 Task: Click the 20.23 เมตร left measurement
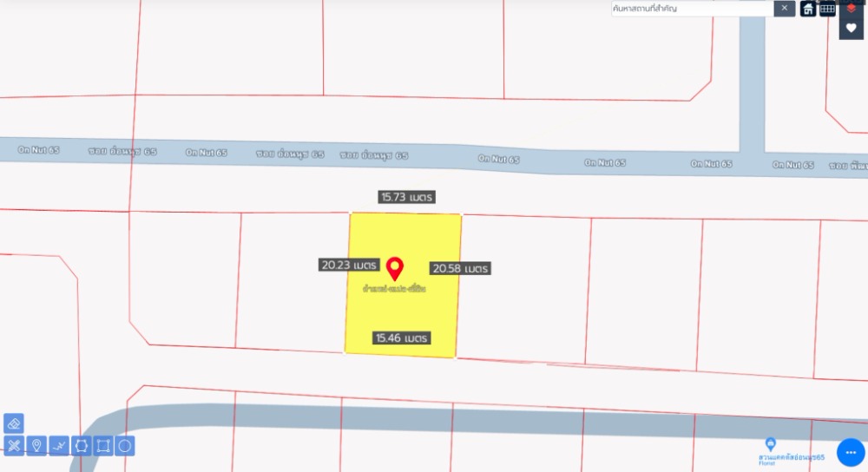pos(349,265)
